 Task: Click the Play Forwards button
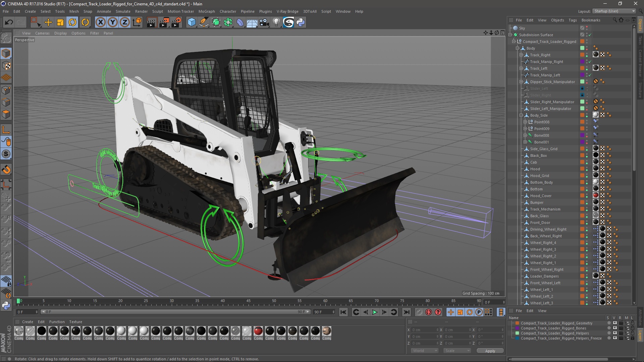click(375, 312)
